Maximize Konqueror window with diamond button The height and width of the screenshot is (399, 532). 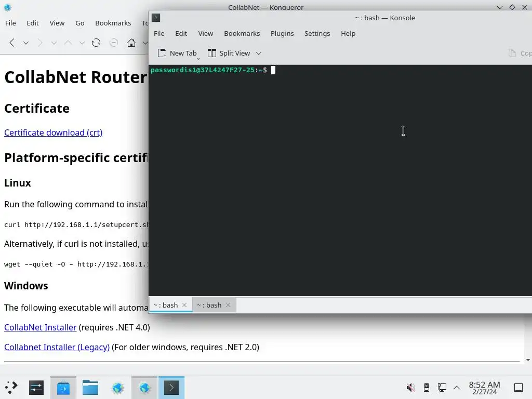coord(512,7)
